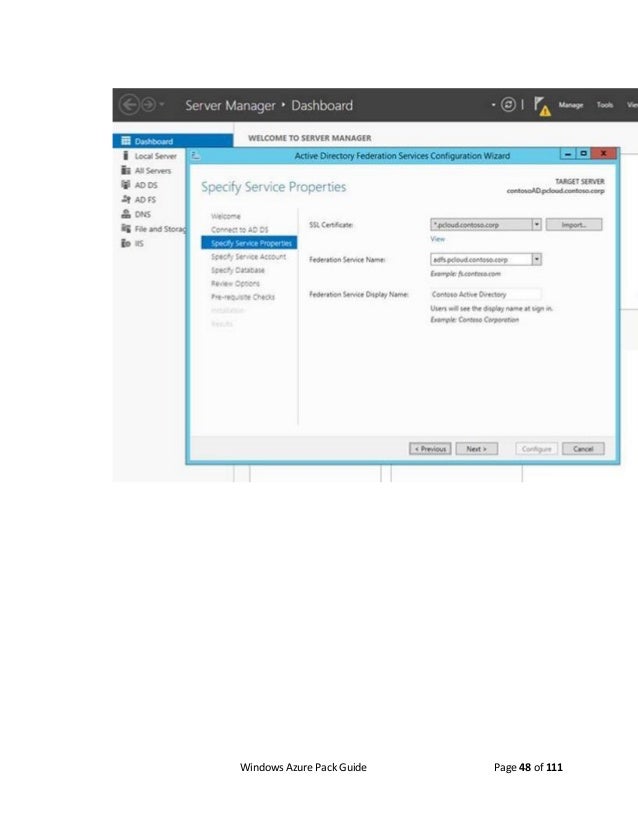Select the All Servers label in sidebar

pyautogui.click(x=153, y=170)
